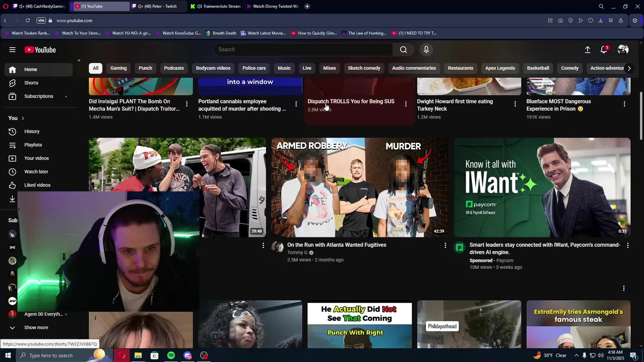Select the All filter chip
644x362 pixels.
pyautogui.click(x=96, y=68)
